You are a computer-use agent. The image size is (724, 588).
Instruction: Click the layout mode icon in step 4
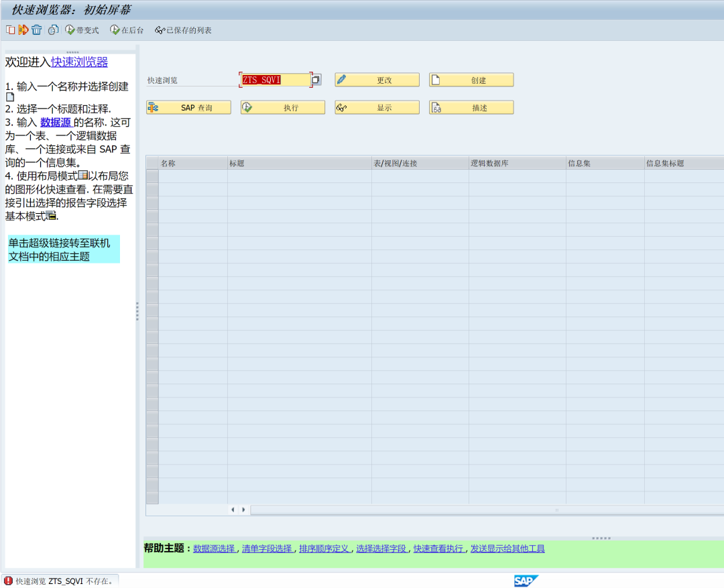coord(82,175)
